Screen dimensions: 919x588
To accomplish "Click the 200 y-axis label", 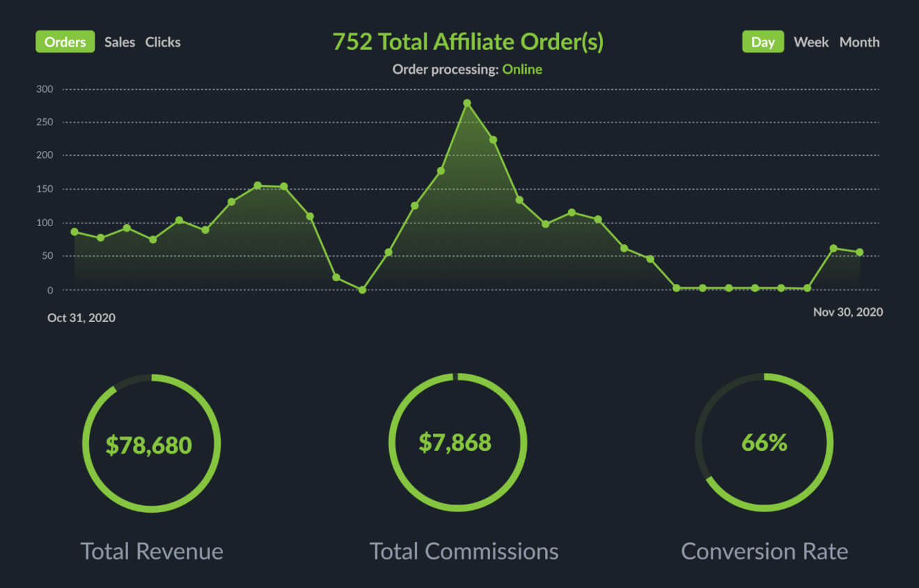I will [x=45, y=156].
